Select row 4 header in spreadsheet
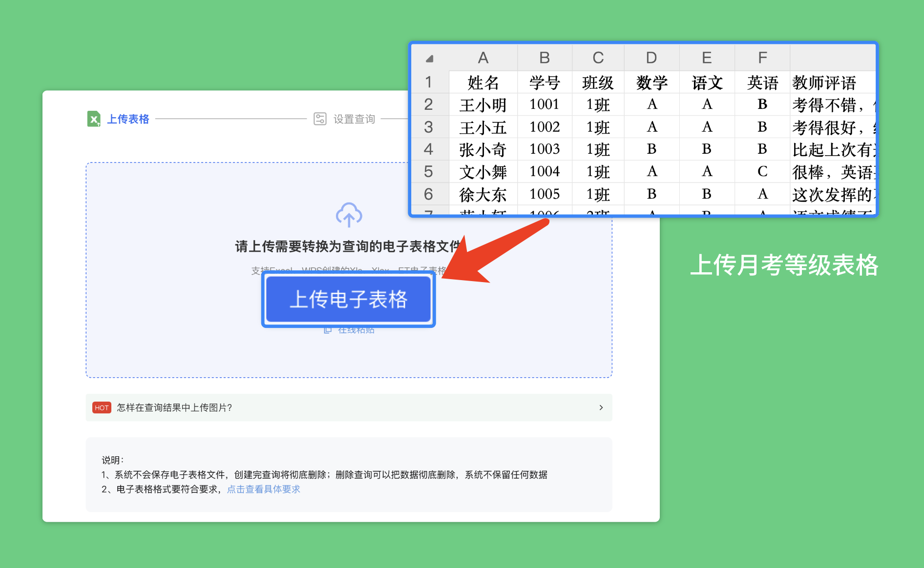Image resolution: width=924 pixels, height=568 pixels. pos(429,149)
